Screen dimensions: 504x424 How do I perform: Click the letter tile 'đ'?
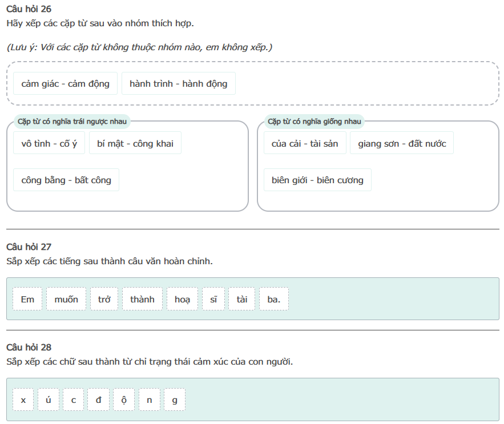99,400
